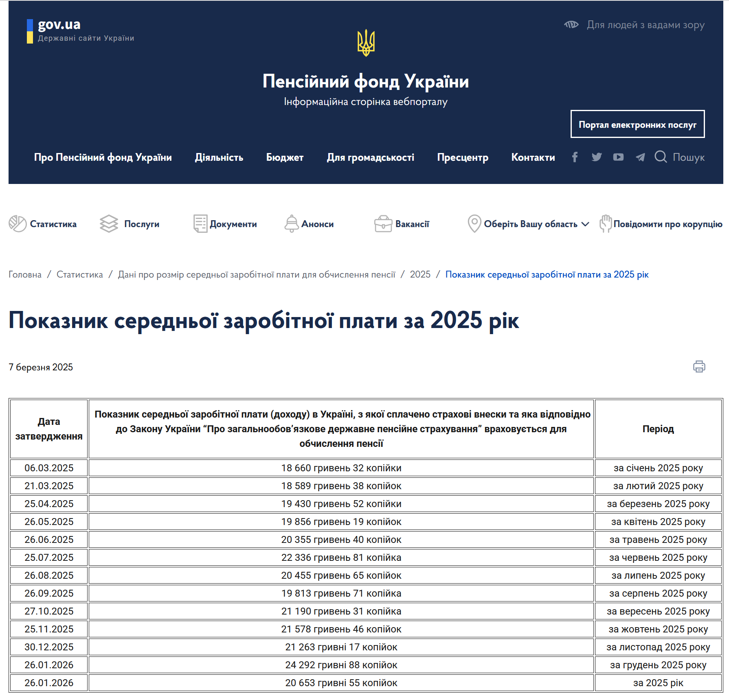Click Портал електронних послуг button
The width and height of the screenshot is (729, 700).
(637, 124)
